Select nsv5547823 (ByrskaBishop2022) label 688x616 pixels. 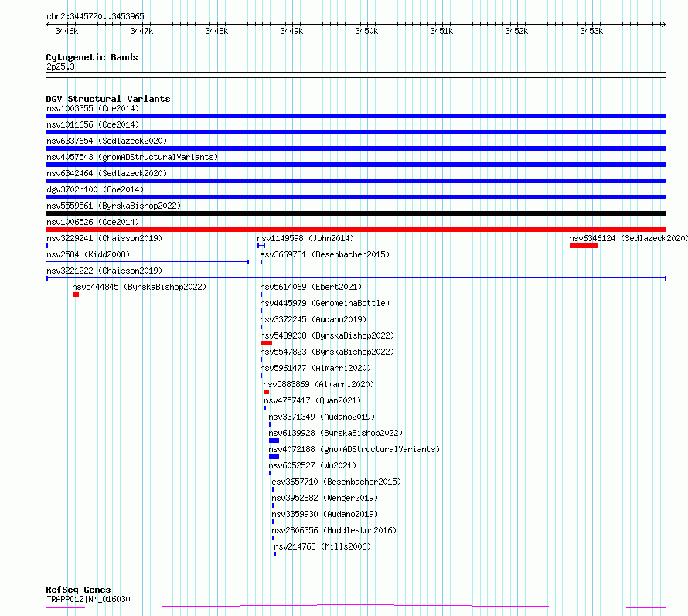pos(327,352)
